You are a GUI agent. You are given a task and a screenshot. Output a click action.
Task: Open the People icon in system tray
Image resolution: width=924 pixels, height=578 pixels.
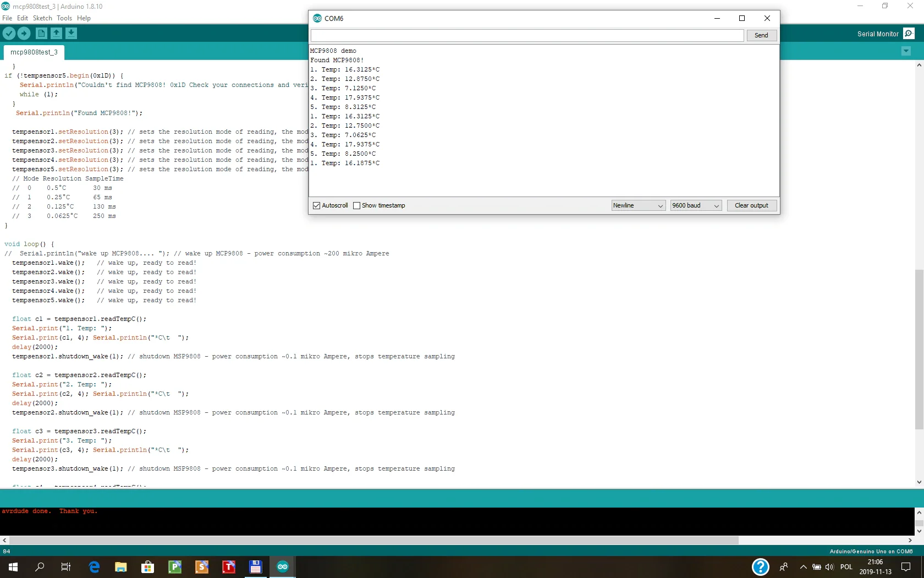pyautogui.click(x=784, y=567)
